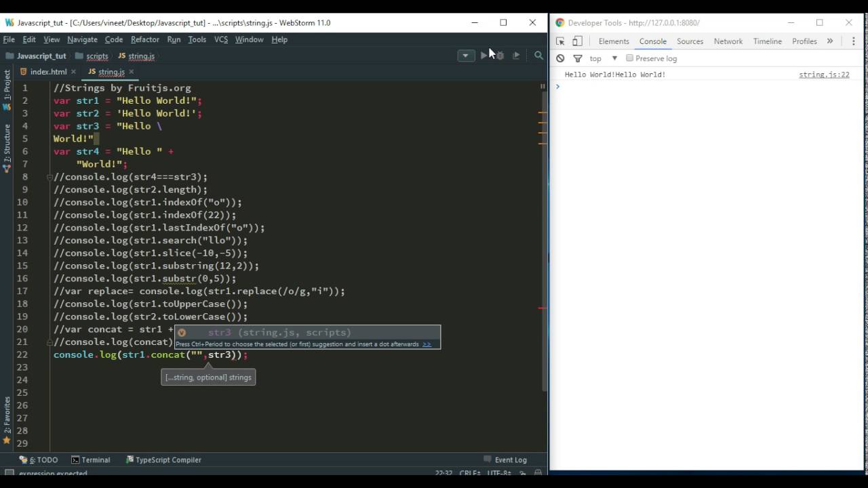Image resolution: width=868 pixels, height=488 pixels.
Task: Switch to Timeline tab in DevTools
Action: pos(768,41)
